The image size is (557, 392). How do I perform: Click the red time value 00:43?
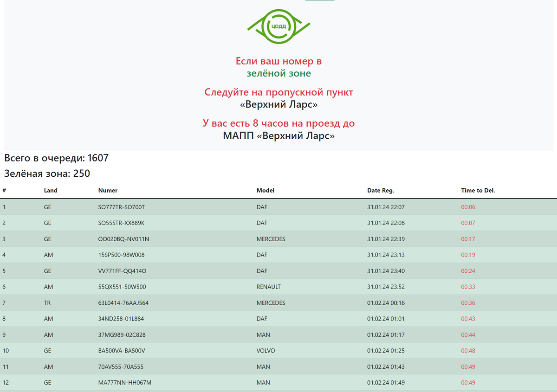point(468,319)
